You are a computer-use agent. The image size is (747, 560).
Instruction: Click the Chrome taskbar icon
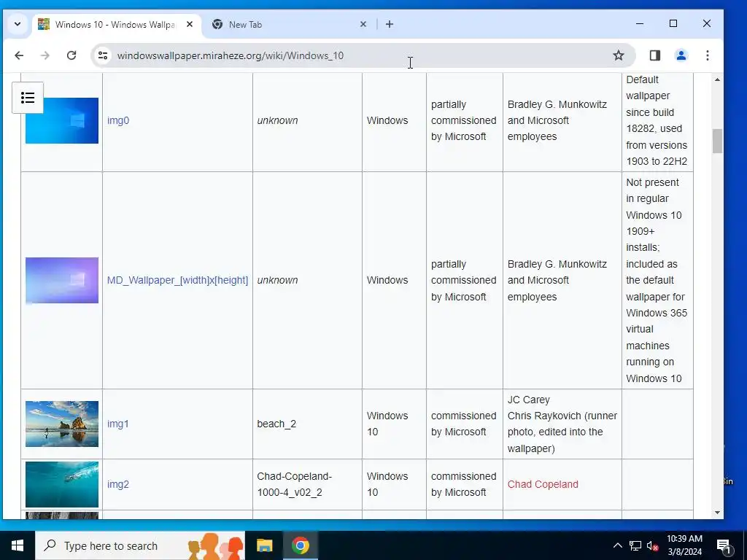[300, 545]
